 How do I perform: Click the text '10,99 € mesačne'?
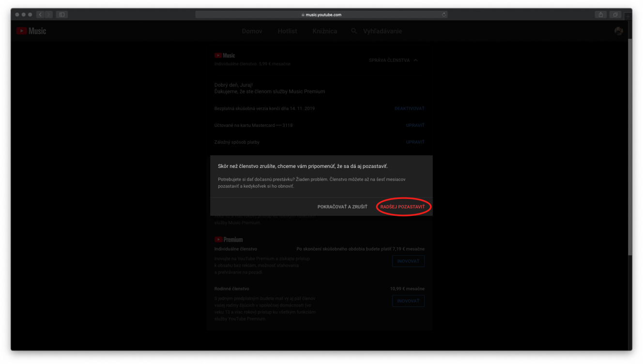pos(407,288)
